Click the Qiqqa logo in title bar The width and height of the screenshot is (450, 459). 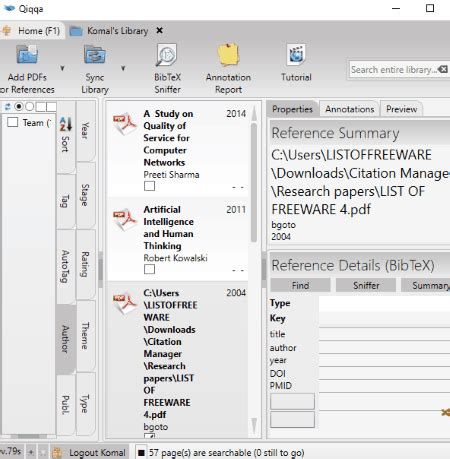(9, 8)
